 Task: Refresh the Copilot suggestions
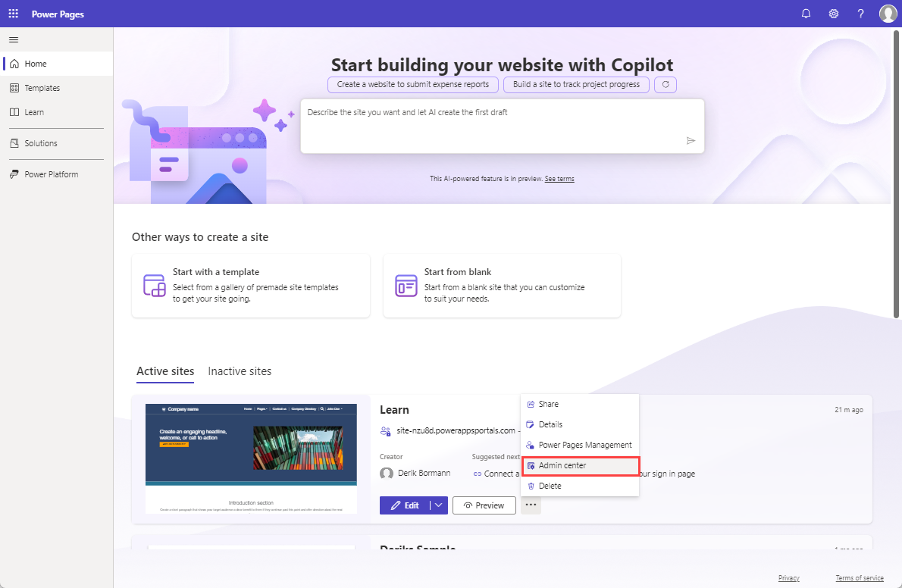coord(666,85)
